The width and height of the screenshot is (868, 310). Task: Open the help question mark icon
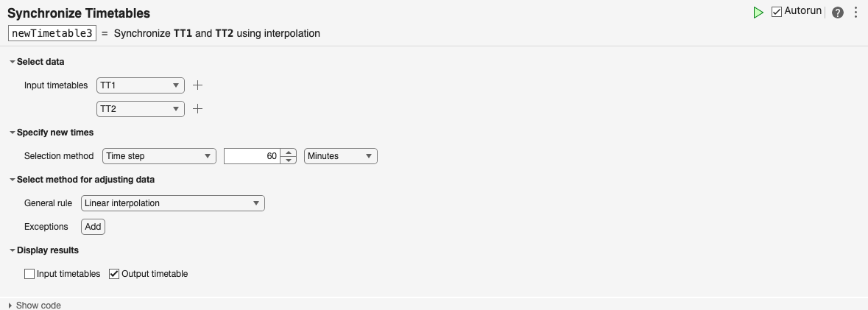click(x=837, y=13)
